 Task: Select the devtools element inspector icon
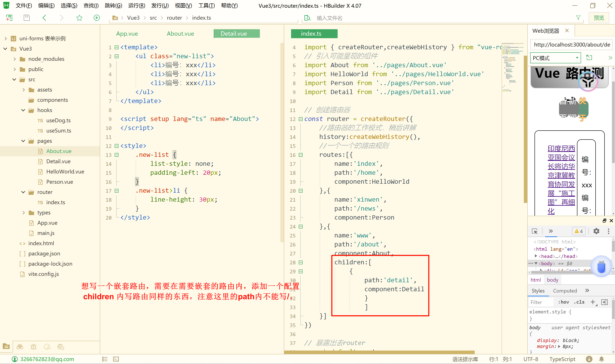(534, 231)
